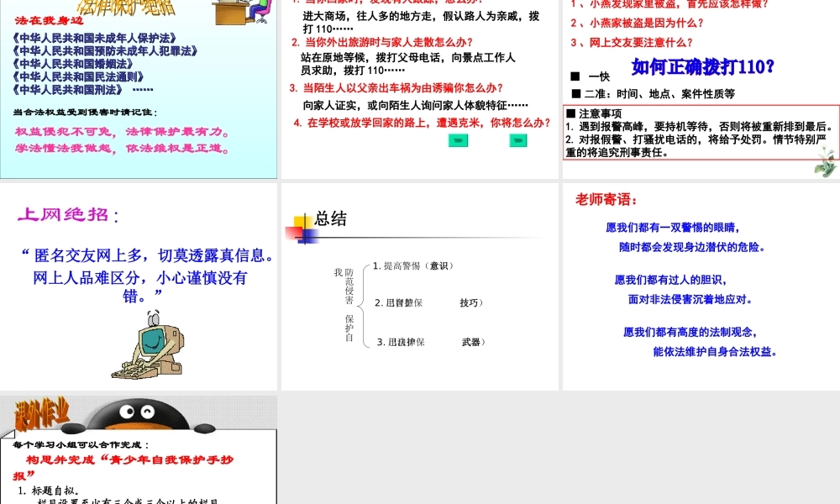Click the line 匿名交友网上多，切莫透露真信息
This screenshot has width=840, height=504.
coord(148,255)
